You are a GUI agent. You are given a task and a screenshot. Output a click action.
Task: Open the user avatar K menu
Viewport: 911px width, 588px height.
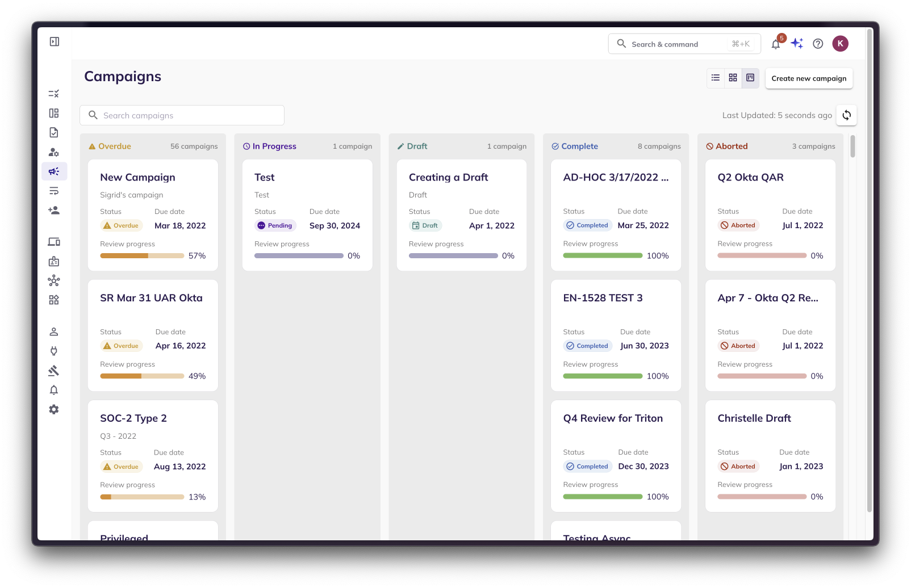(x=840, y=44)
